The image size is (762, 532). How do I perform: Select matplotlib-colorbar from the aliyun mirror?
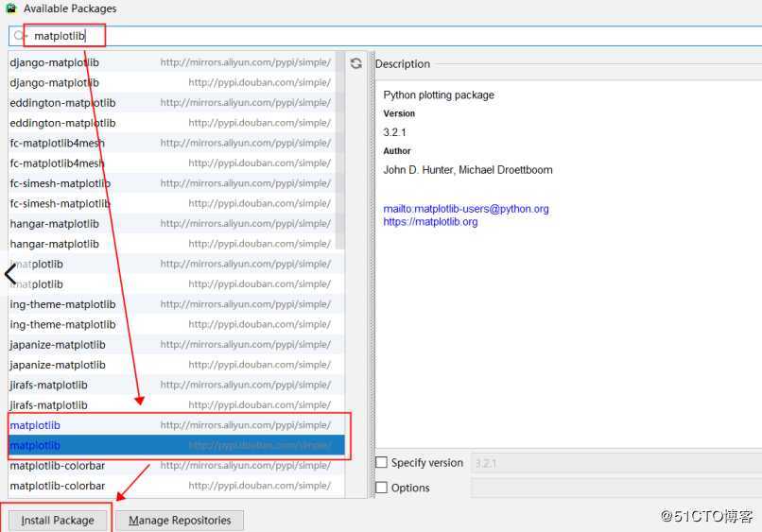coord(176,466)
